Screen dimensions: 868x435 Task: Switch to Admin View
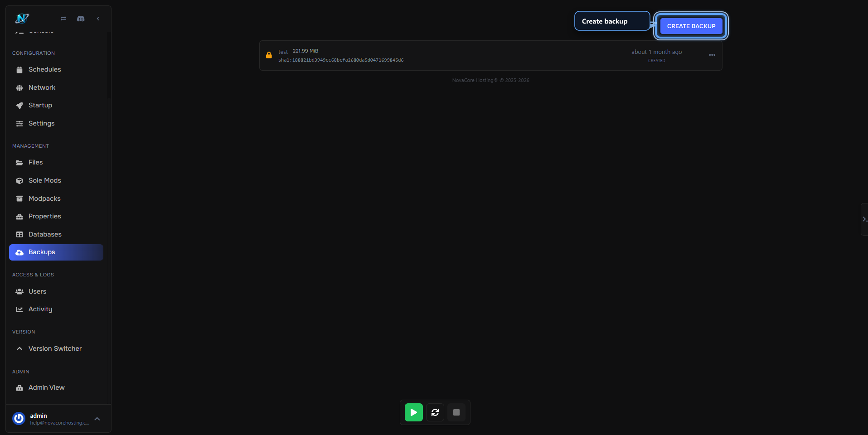(x=56, y=387)
